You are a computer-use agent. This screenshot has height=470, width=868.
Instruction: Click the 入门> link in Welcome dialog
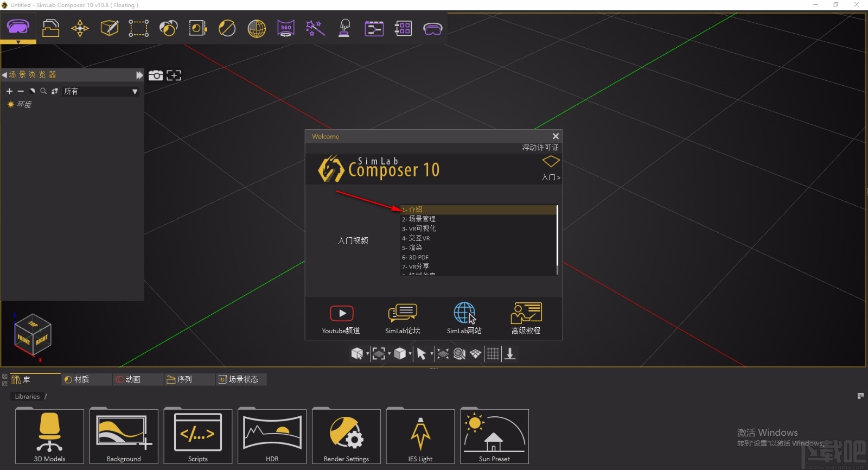(x=551, y=177)
